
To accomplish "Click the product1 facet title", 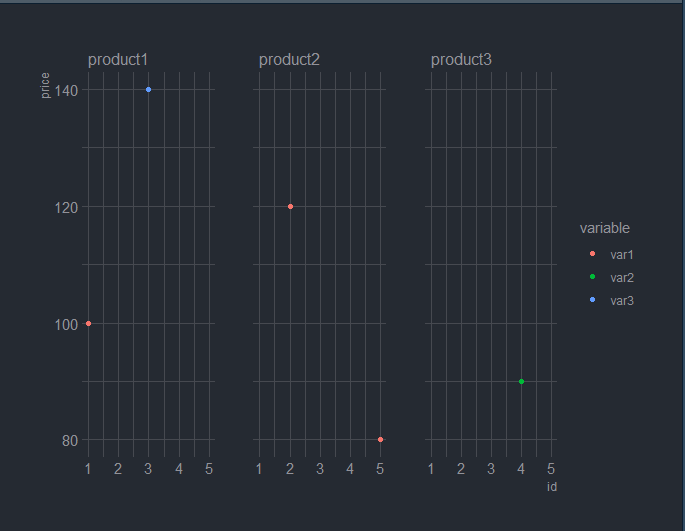I will [118, 60].
